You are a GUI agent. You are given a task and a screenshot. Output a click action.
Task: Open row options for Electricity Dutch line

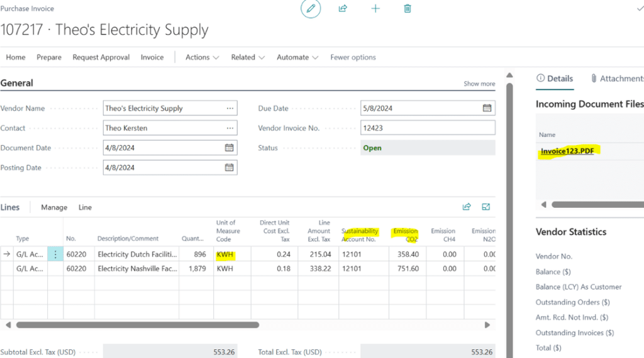(55, 254)
